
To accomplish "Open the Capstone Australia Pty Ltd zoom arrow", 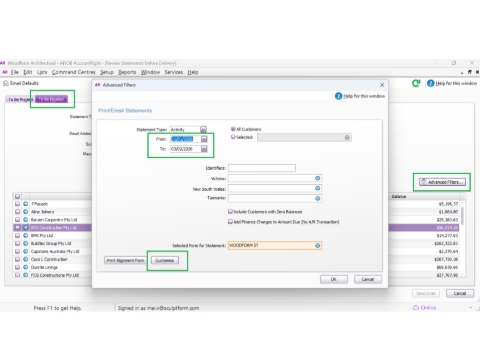I will (x=26, y=251).
